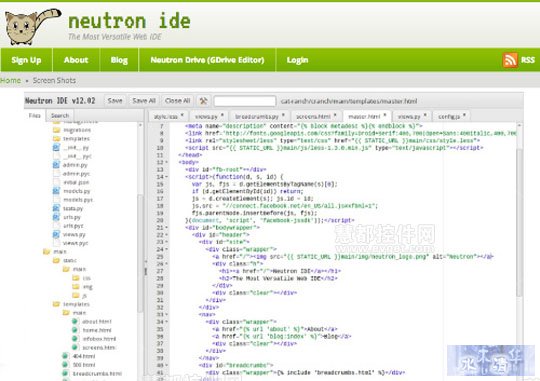Open initial.json in the file tree
The width and height of the screenshot is (540, 381).
coord(76,182)
